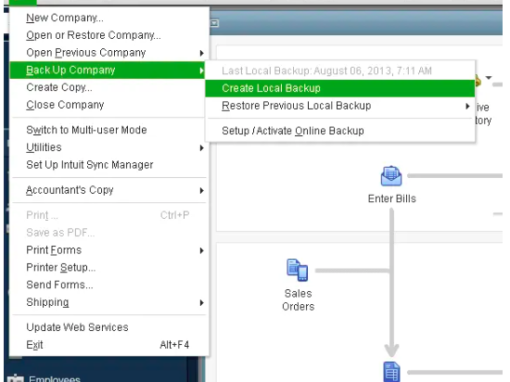The width and height of the screenshot is (510, 382).
Task: Open the Accountant's Copy submenu arrow
Action: (201, 190)
